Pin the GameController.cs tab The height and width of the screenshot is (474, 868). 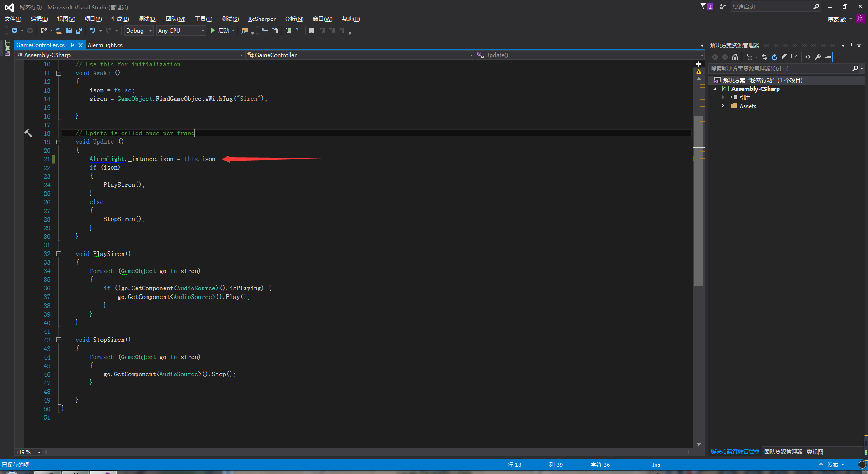click(x=72, y=45)
